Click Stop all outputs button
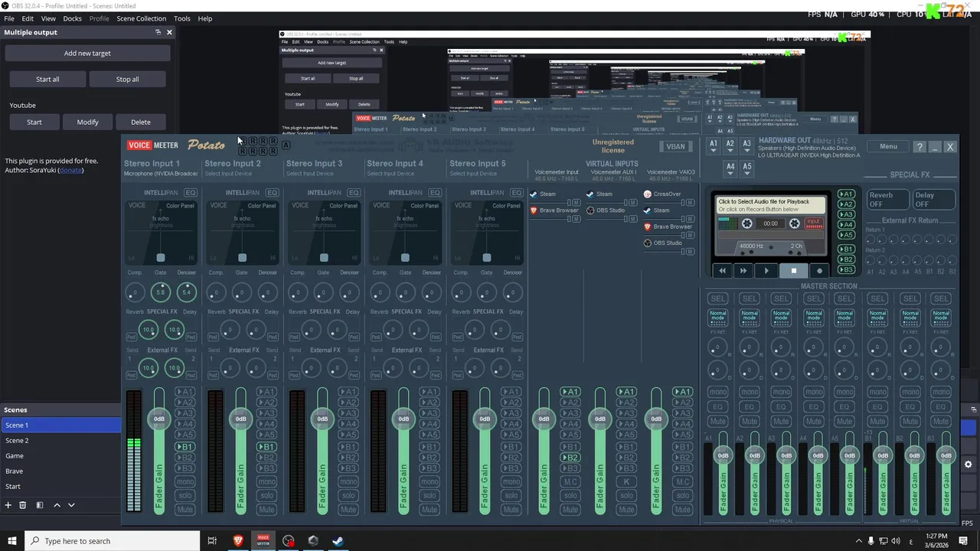 tap(127, 79)
